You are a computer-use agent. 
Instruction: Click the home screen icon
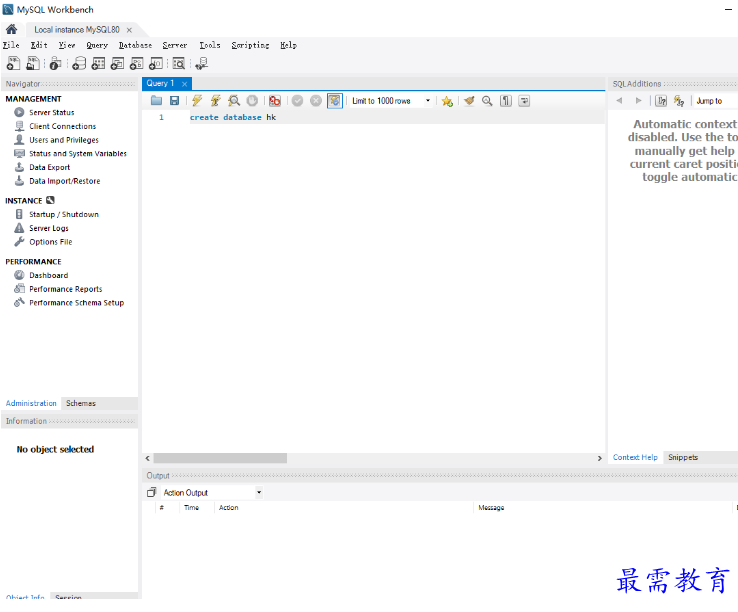(x=11, y=29)
